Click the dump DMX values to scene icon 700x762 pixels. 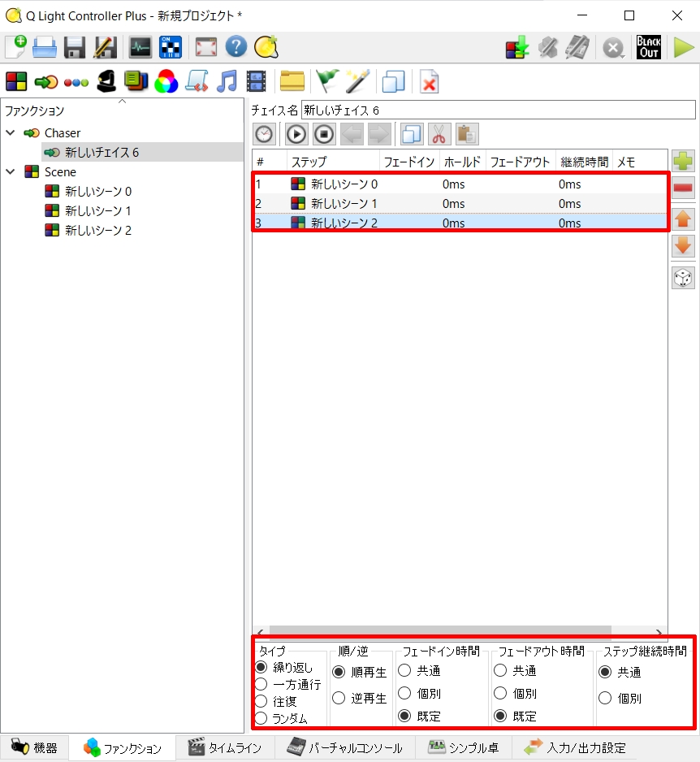pyautogui.click(x=517, y=48)
